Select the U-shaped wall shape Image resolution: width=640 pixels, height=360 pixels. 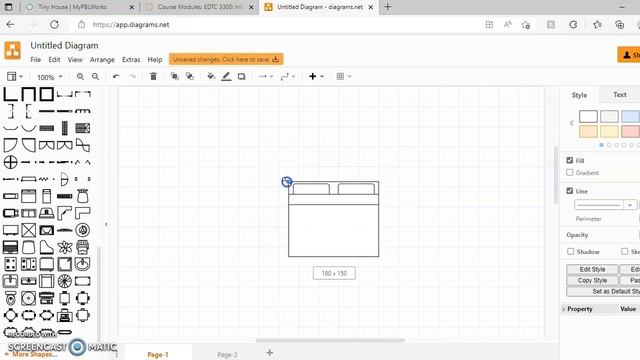(x=29, y=94)
